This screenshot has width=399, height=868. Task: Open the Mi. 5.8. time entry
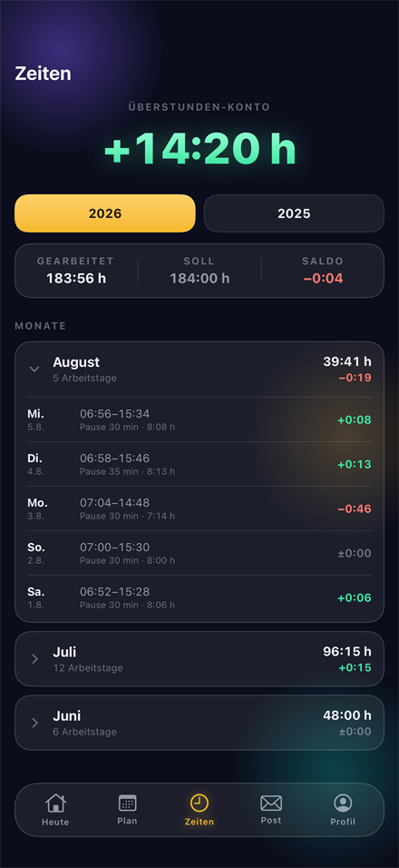point(199,419)
